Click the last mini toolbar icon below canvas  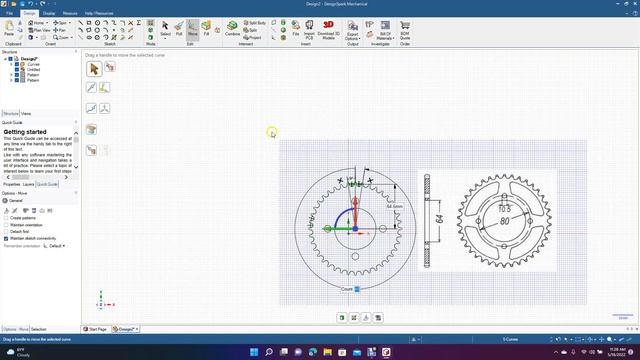coord(378,318)
